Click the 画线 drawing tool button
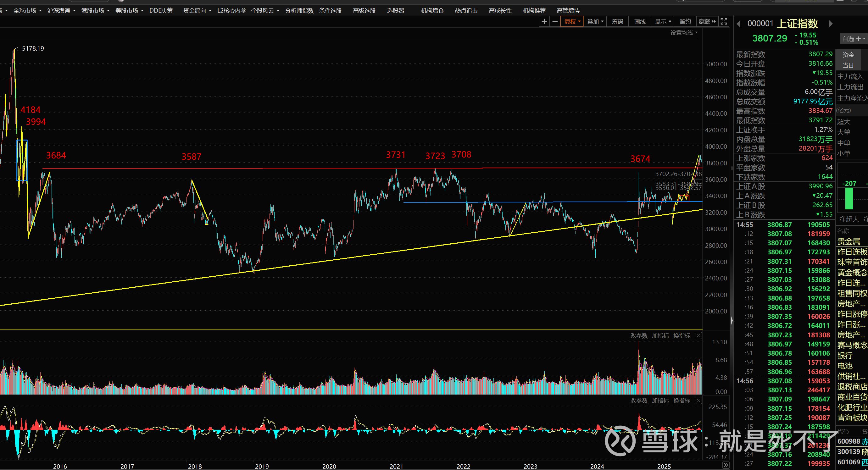Viewport: 868px width, 470px height. pyautogui.click(x=640, y=22)
